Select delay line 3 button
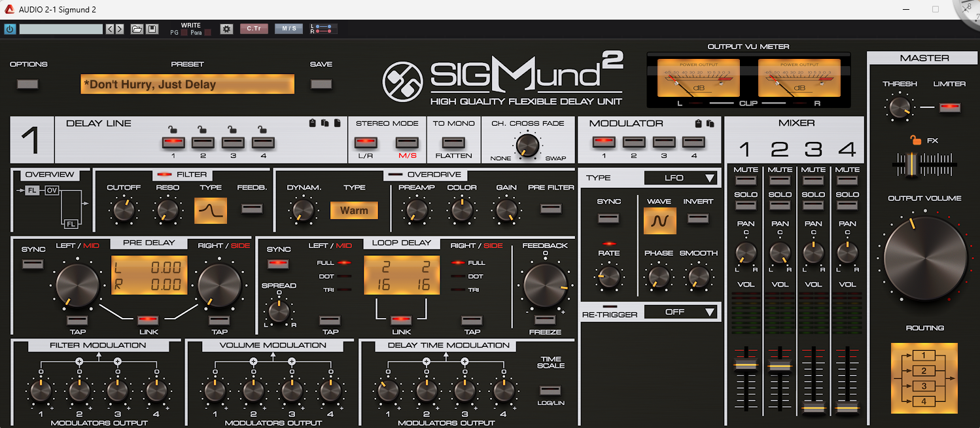The image size is (980, 428). pyautogui.click(x=232, y=141)
